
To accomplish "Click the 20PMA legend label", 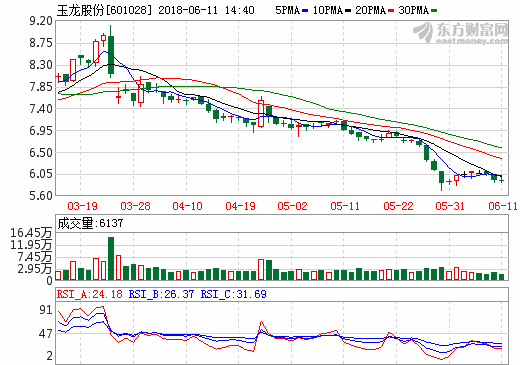I will pyautogui.click(x=370, y=10).
